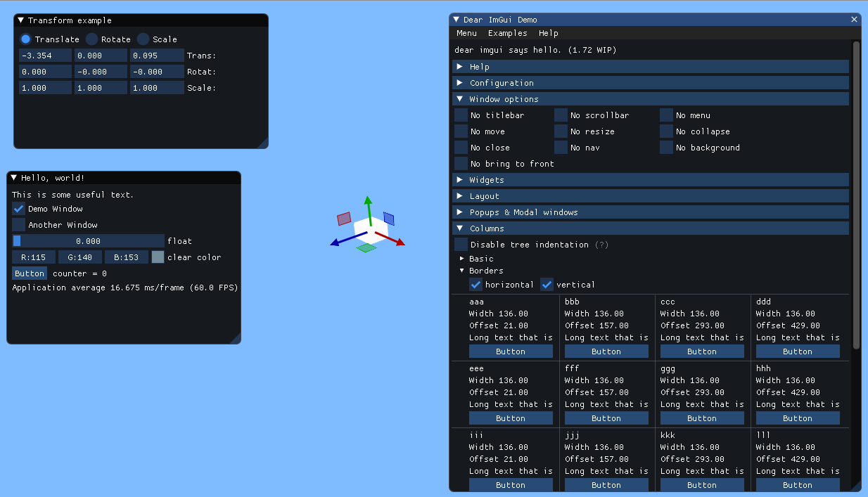Click the Trans Z field showing 0.095

click(x=157, y=56)
